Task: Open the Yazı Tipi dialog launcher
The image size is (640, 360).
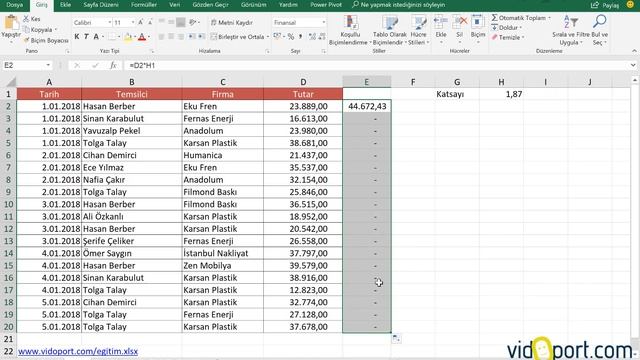Action: pyautogui.click(x=152, y=51)
